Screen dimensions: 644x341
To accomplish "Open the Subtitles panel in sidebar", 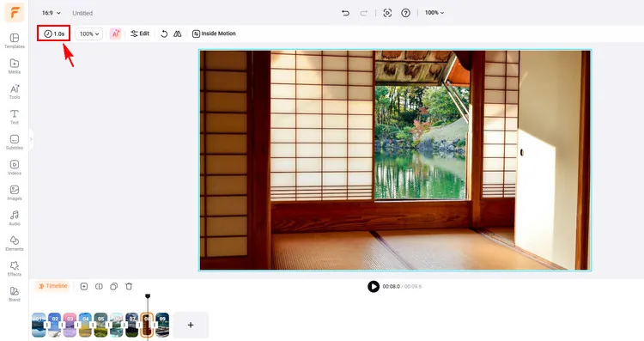I will click(15, 142).
